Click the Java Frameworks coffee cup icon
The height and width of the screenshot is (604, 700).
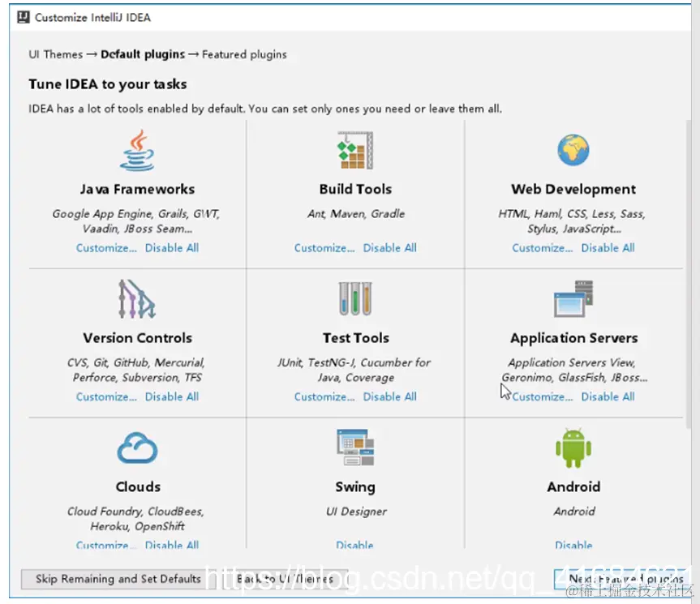137,150
